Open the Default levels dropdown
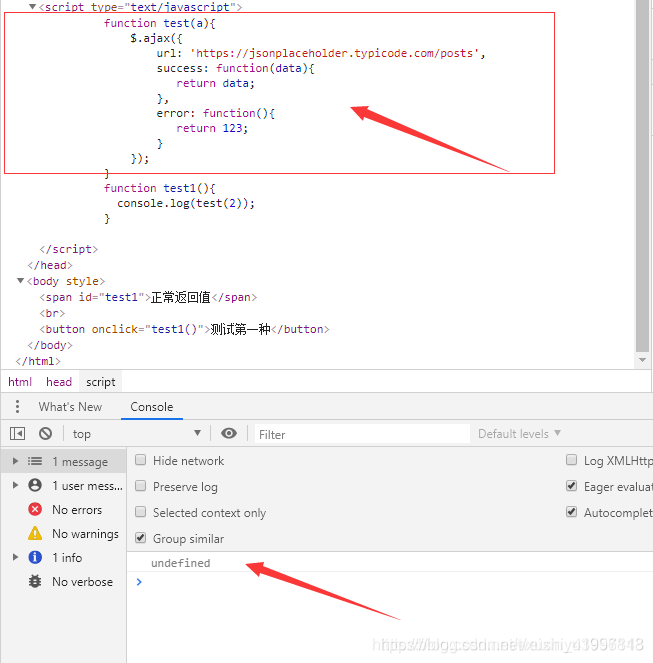 tap(519, 433)
